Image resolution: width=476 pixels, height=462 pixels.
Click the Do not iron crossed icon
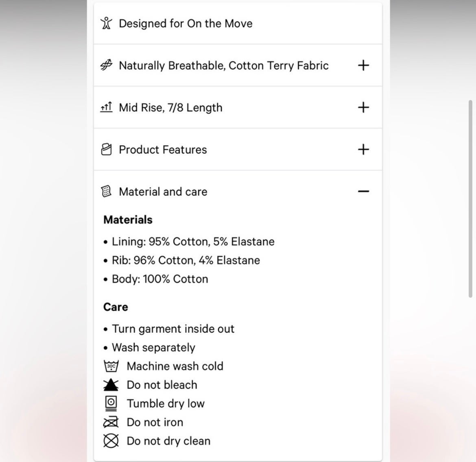111,422
